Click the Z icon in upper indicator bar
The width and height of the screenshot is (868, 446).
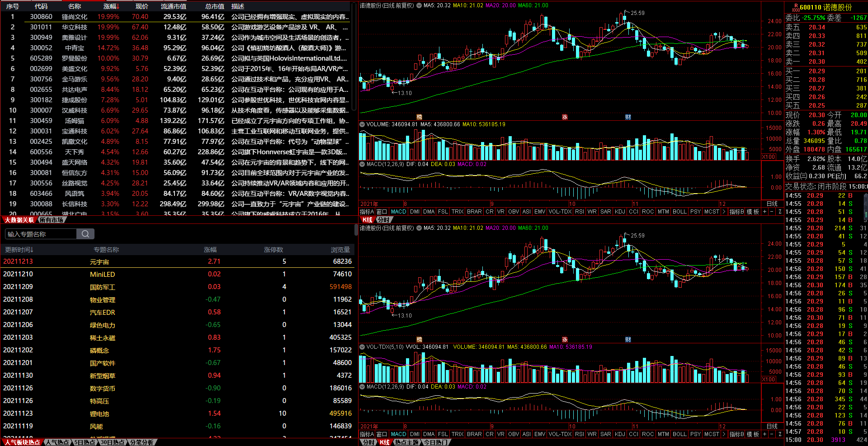[779, 212]
